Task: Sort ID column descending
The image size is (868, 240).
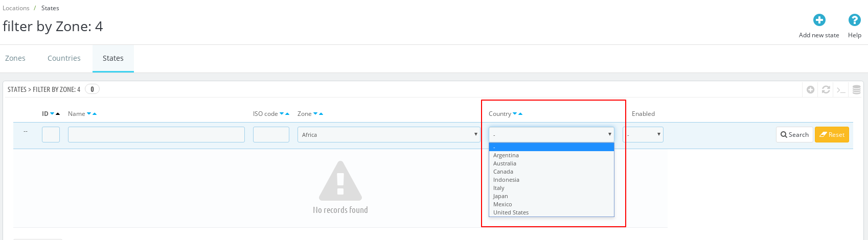Action: pos(52,114)
